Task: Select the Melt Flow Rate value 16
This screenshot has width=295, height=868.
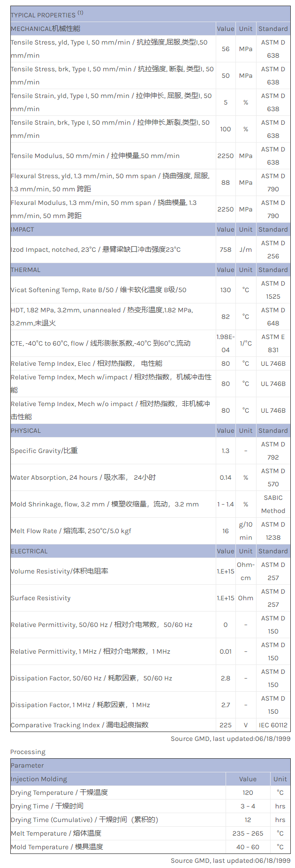Action: (x=226, y=531)
